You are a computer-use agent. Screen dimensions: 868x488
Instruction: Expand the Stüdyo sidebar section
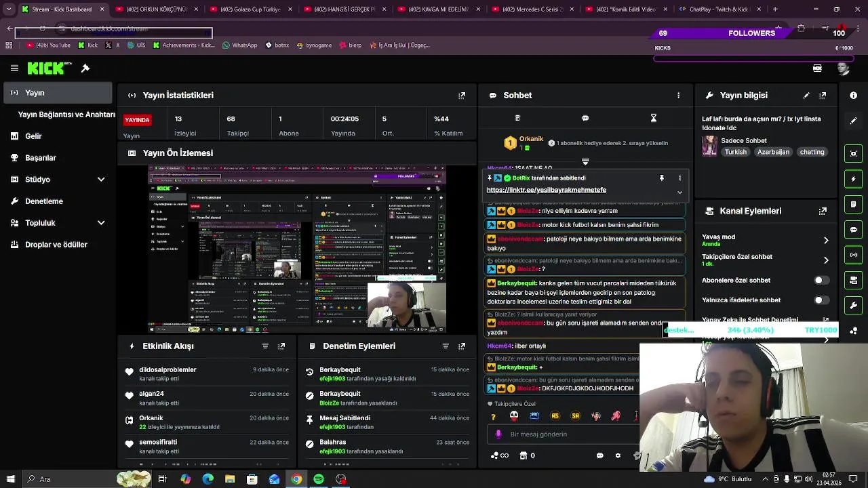[101, 180]
